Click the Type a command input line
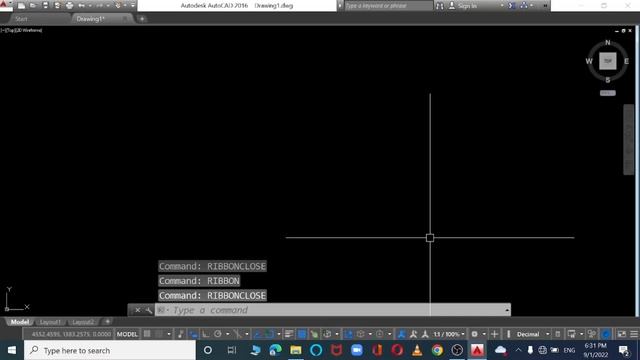The image size is (640, 360). 332,310
